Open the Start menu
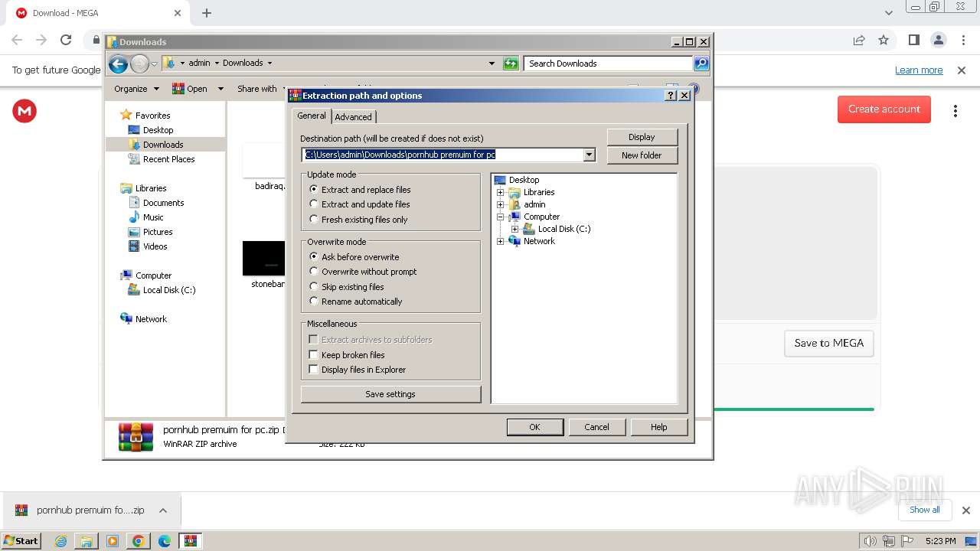The width and height of the screenshot is (980, 551). click(21, 540)
